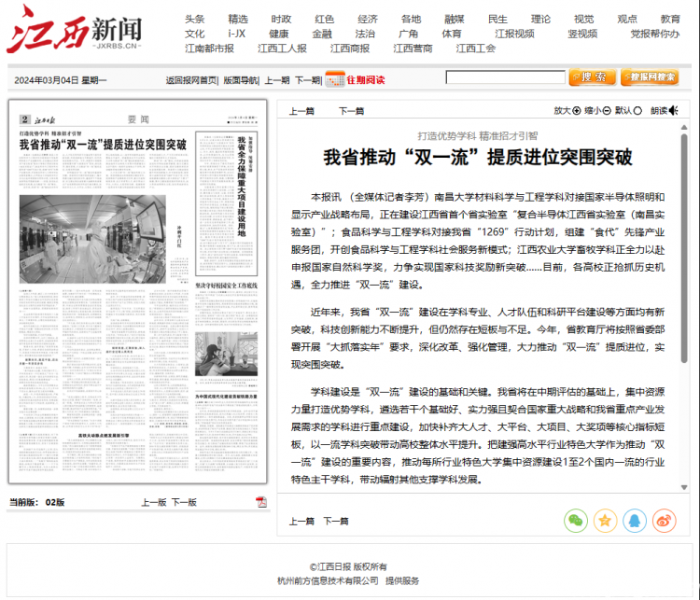The width and height of the screenshot is (700, 600).
Task: Open 金融 navigation item
Action: pyautogui.click(x=322, y=34)
